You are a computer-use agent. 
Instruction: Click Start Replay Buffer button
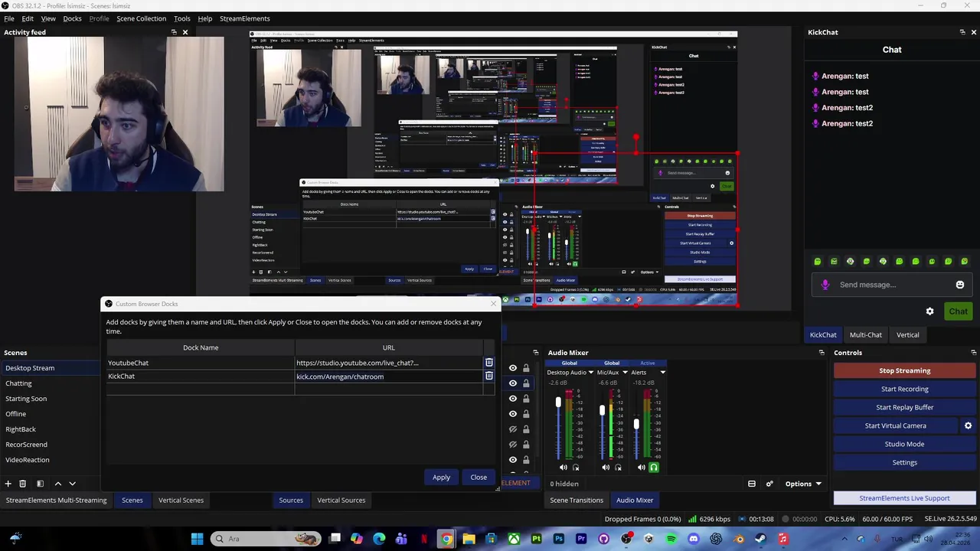pos(904,407)
